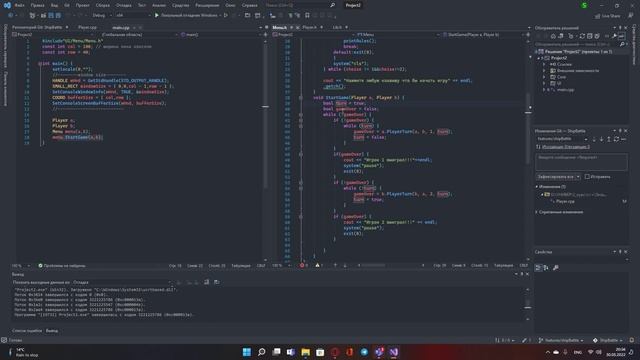Fetch from remote in Git Changes panel
Screen dimensions: 640x360
[594, 139]
